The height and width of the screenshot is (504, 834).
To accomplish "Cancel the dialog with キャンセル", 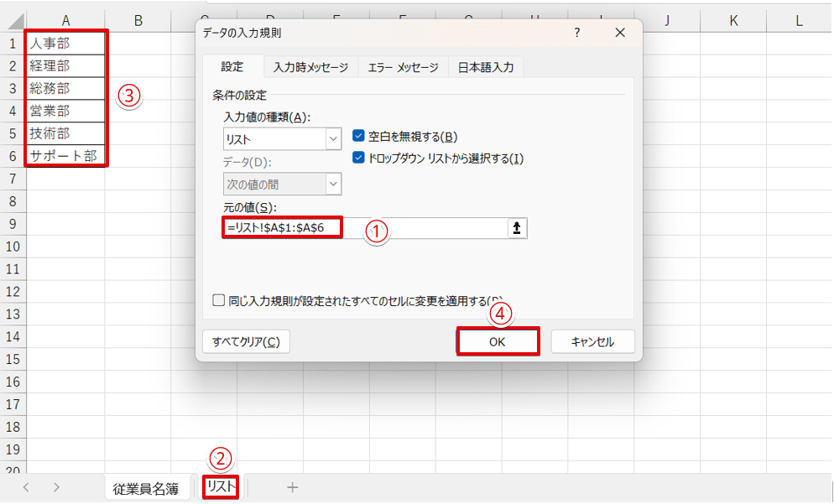I will pos(592,341).
